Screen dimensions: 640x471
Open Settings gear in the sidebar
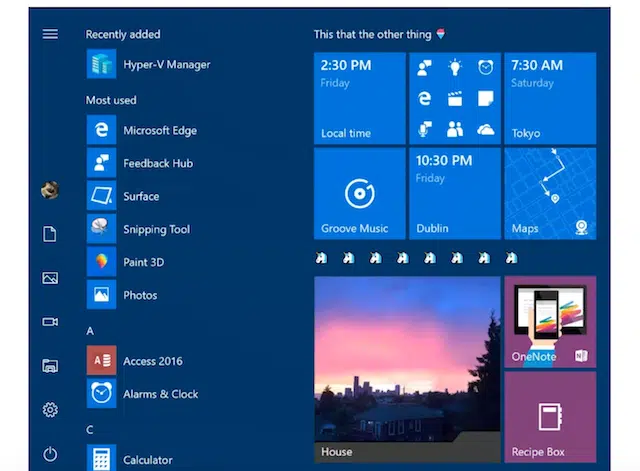coord(50,410)
